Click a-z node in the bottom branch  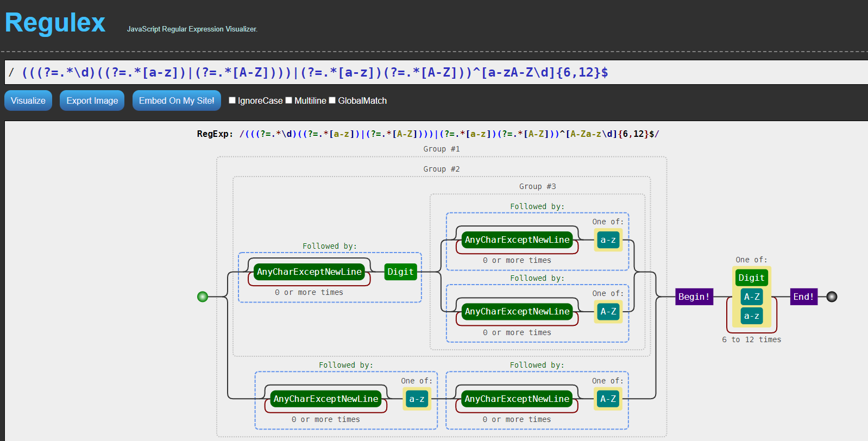point(417,399)
